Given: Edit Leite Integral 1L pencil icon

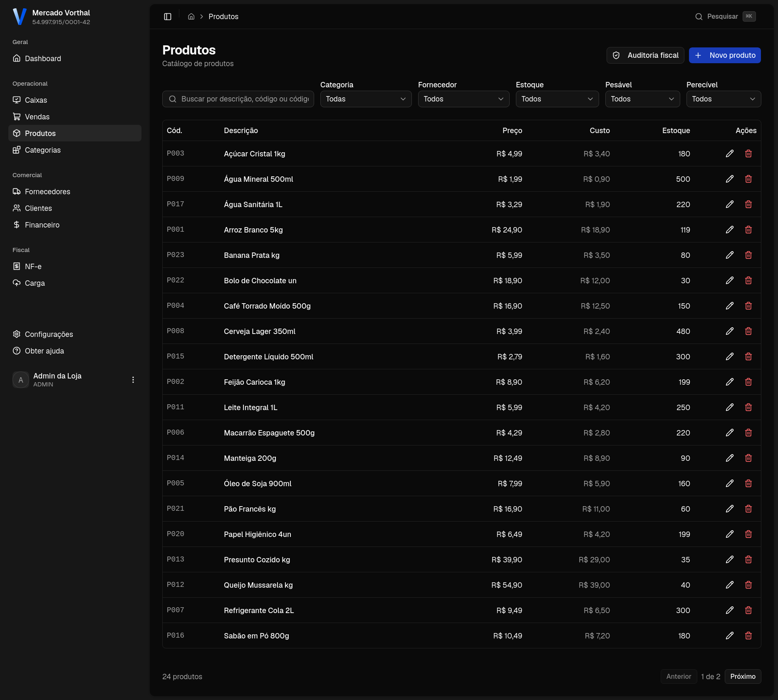Looking at the screenshot, I should pyautogui.click(x=730, y=408).
